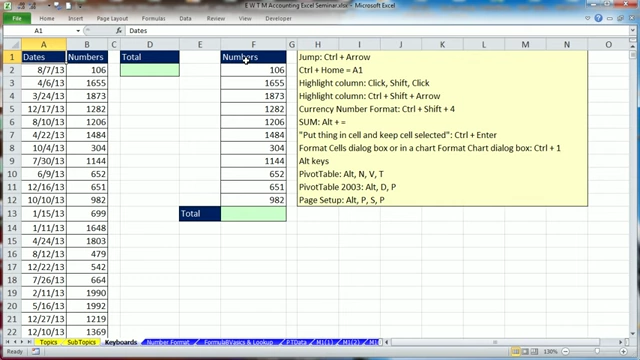The image size is (640, 360).
Task: Open the File backstage tab
Action: (17, 18)
